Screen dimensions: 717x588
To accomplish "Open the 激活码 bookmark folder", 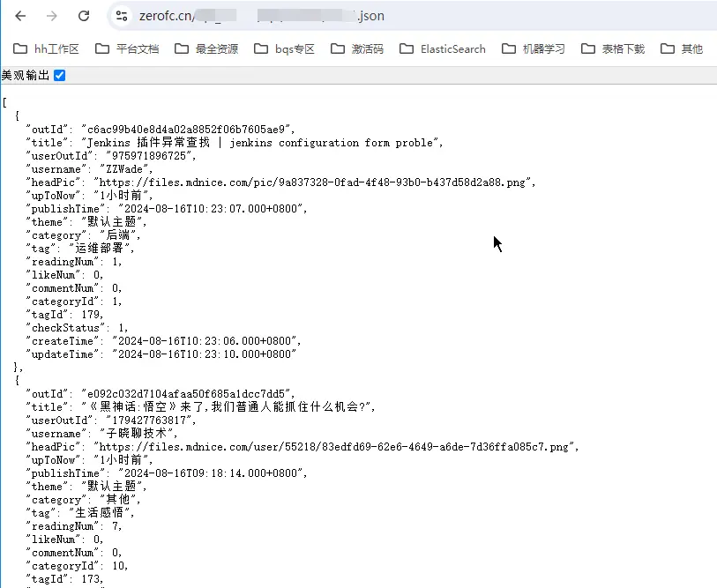I will pos(356,48).
